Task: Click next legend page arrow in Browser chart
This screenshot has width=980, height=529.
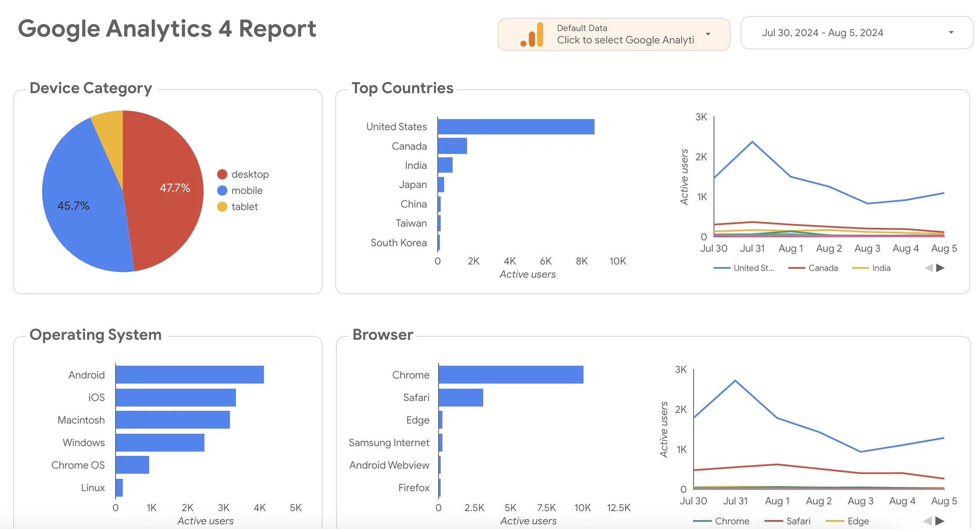Action: pos(940,521)
